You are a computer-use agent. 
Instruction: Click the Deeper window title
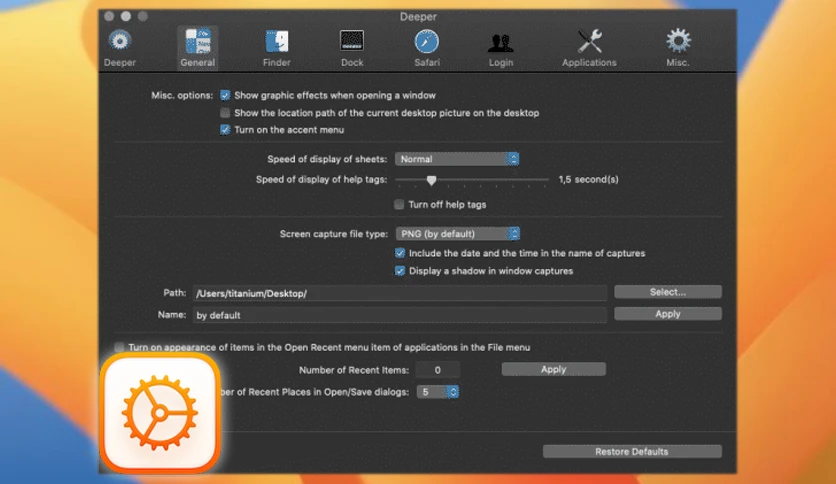418,17
